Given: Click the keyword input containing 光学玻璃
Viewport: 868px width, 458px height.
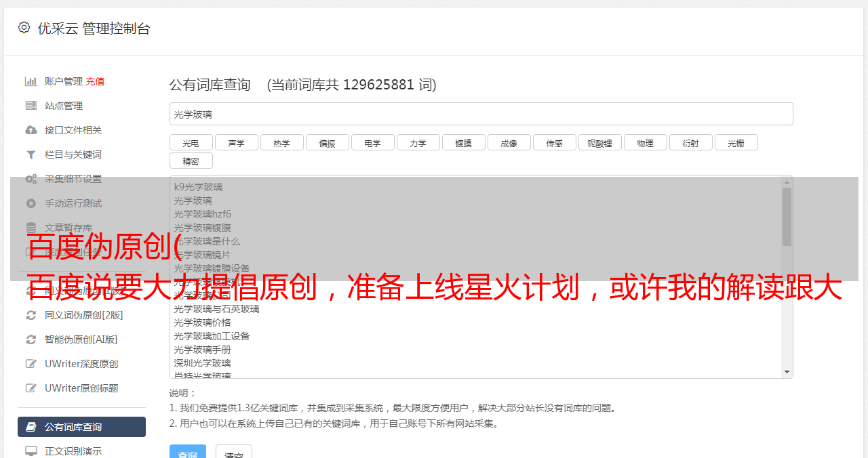Looking at the screenshot, I should (481, 114).
